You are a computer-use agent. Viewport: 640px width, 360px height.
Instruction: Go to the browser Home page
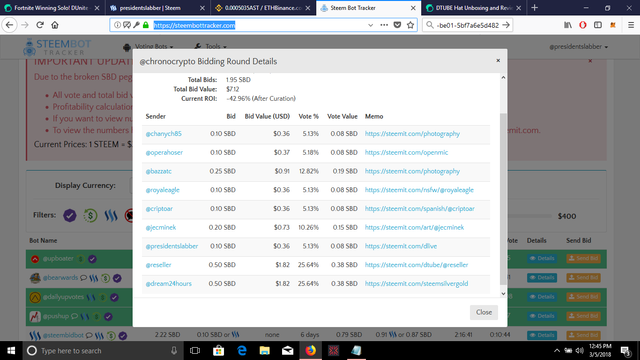(x=55, y=25)
